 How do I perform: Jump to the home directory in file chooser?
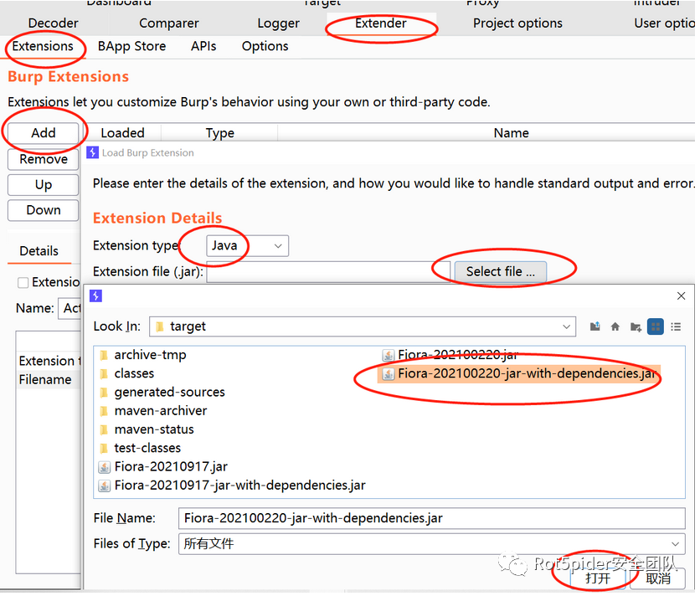(x=615, y=327)
